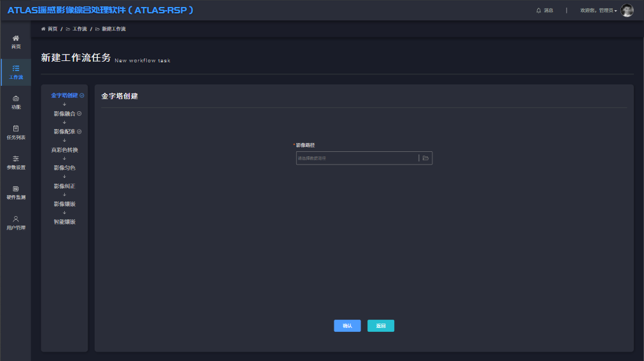Open 硬件监测 hardware monitor icon
Screen dimensions: 644x361
pyautogui.click(x=16, y=189)
